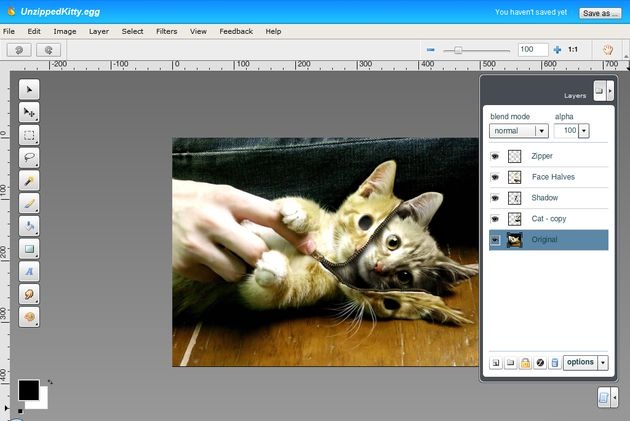Hide the Face Halves layer

coord(495,177)
